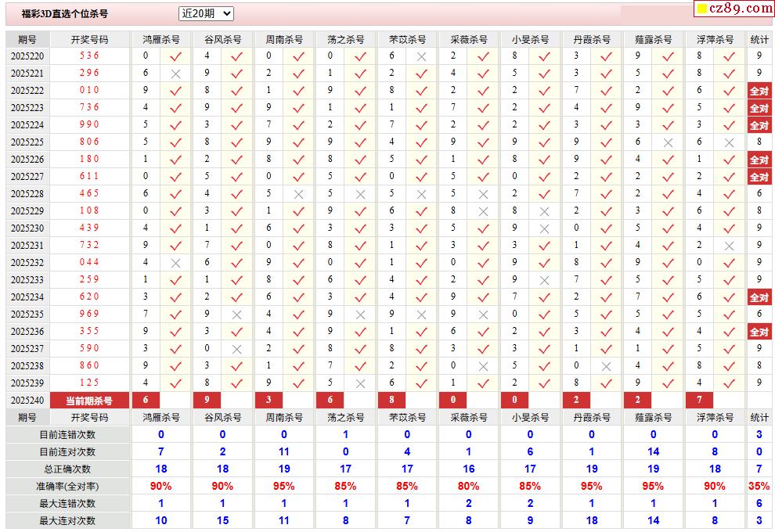Image resolution: width=775 pixels, height=532 pixels.
Task: Click the 全对 badge in row 2025234
Action: 759,297
